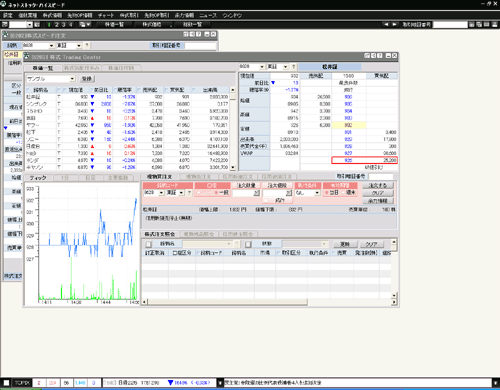
Task: Click the second title icon in Trading Center window
Action: pos(373,56)
